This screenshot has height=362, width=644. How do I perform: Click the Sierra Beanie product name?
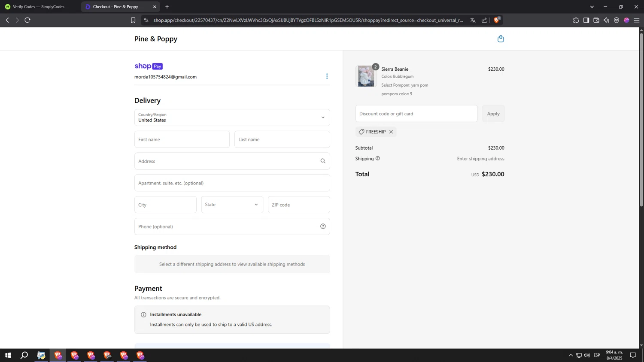coord(395,69)
